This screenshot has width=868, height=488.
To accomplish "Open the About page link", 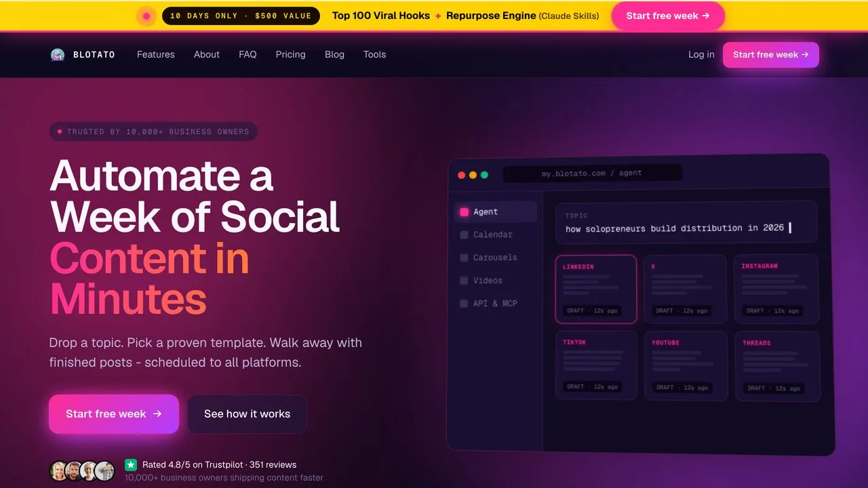I will [x=207, y=54].
